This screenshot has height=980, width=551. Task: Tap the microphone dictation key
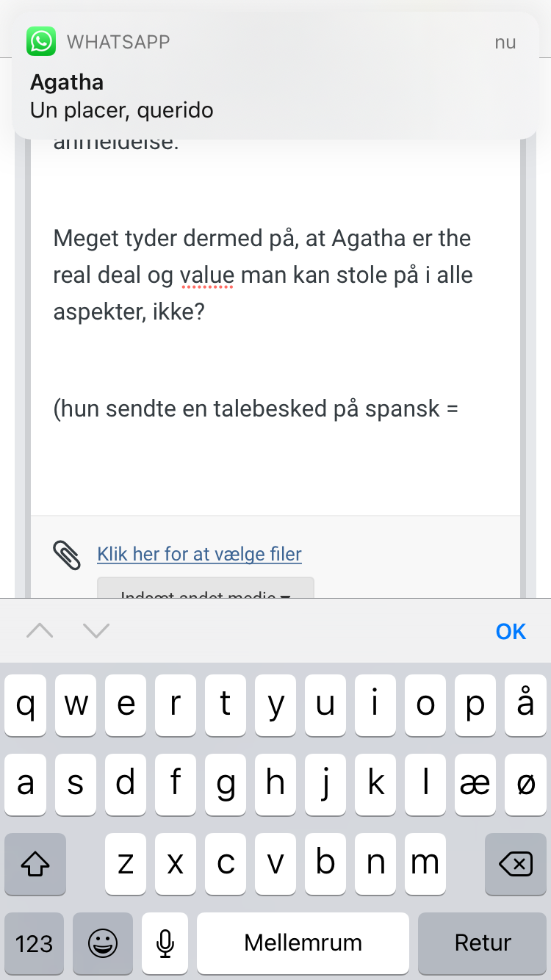(166, 943)
